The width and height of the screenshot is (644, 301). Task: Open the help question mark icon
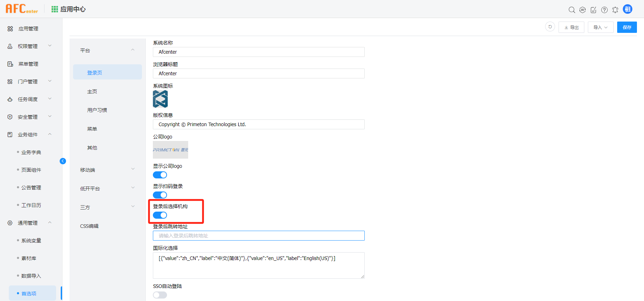click(604, 10)
